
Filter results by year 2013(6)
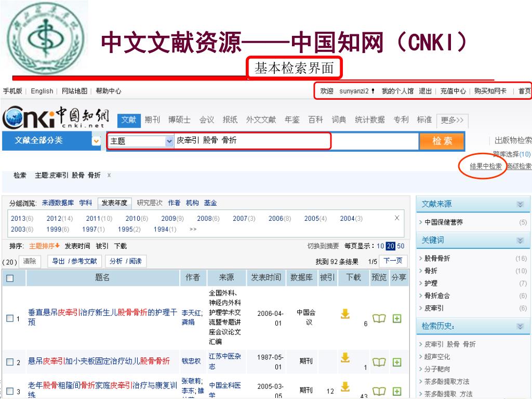pos(22,219)
